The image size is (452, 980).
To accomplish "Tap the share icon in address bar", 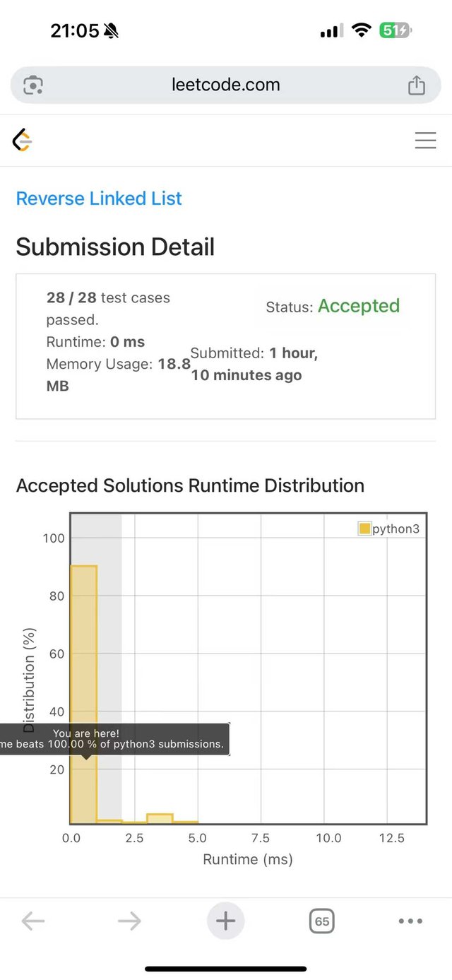I will point(417,85).
